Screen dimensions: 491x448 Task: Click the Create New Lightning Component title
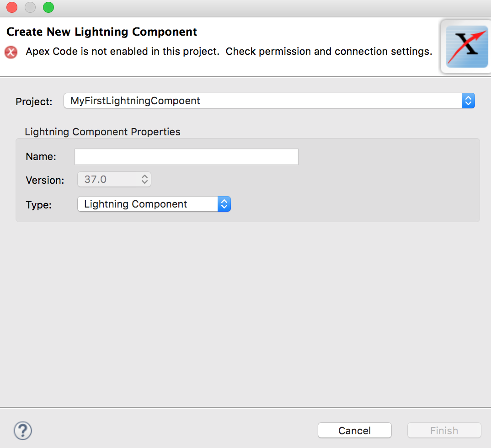click(102, 32)
